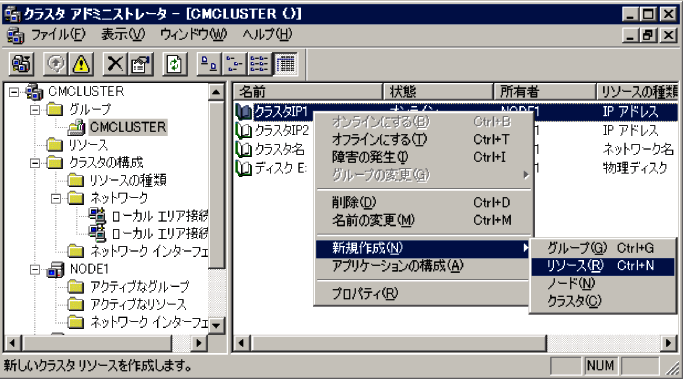Choose 名前の変更(M) from context menu
The image size is (683, 379).
(423, 220)
